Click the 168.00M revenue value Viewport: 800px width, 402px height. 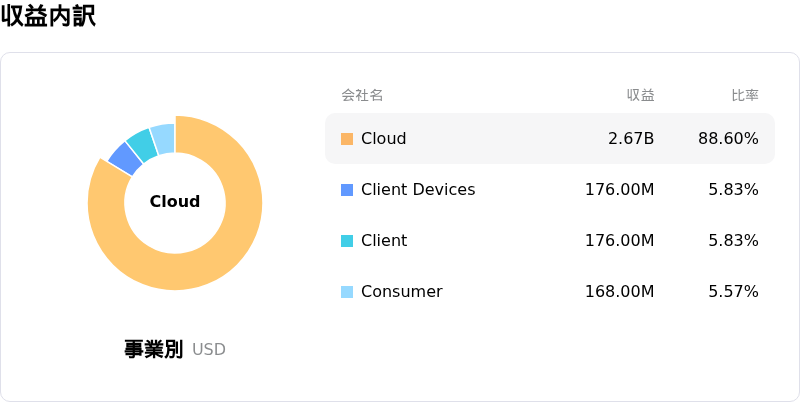619,291
